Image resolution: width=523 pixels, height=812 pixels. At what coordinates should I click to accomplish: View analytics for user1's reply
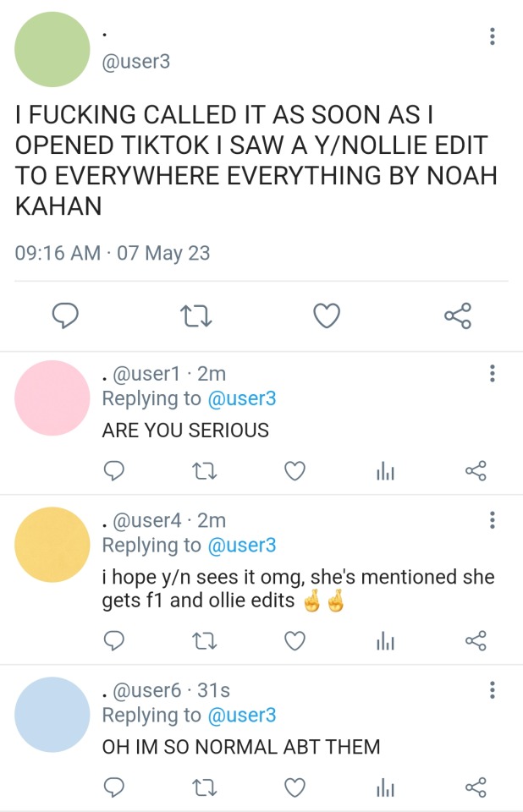click(386, 471)
